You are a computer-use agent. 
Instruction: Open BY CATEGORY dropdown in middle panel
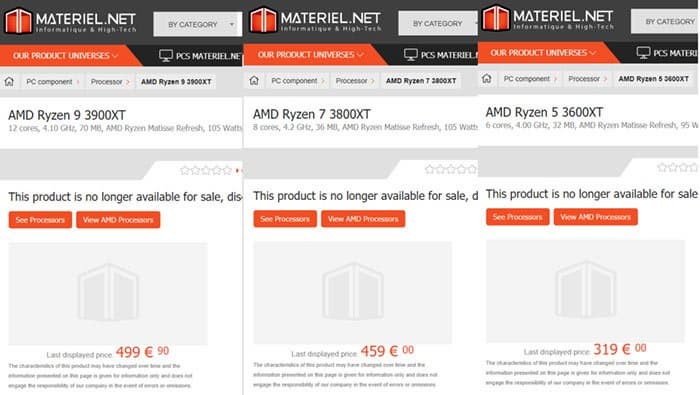[x=438, y=23]
